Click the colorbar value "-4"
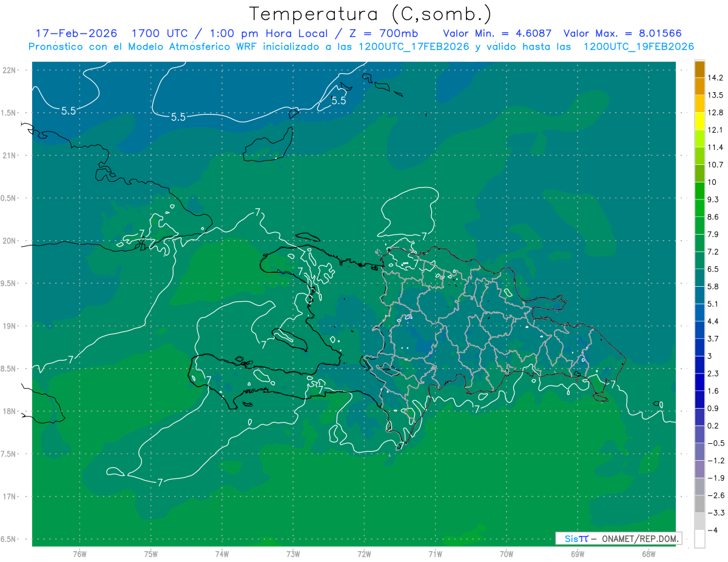This screenshot has width=728, height=562. point(712,530)
